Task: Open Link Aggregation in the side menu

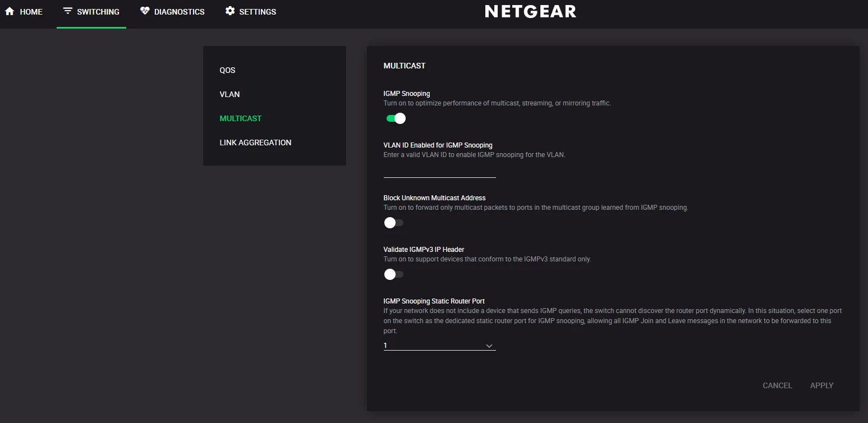Action: pos(255,142)
